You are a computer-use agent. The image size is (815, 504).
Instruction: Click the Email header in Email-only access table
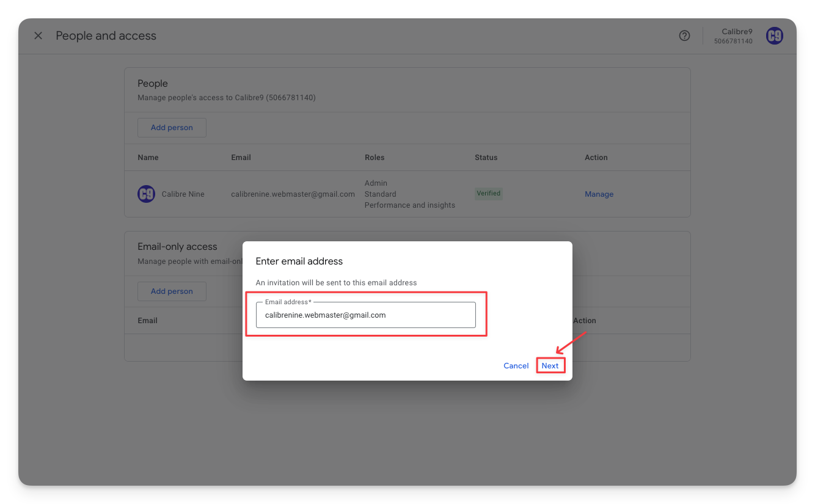[147, 321]
